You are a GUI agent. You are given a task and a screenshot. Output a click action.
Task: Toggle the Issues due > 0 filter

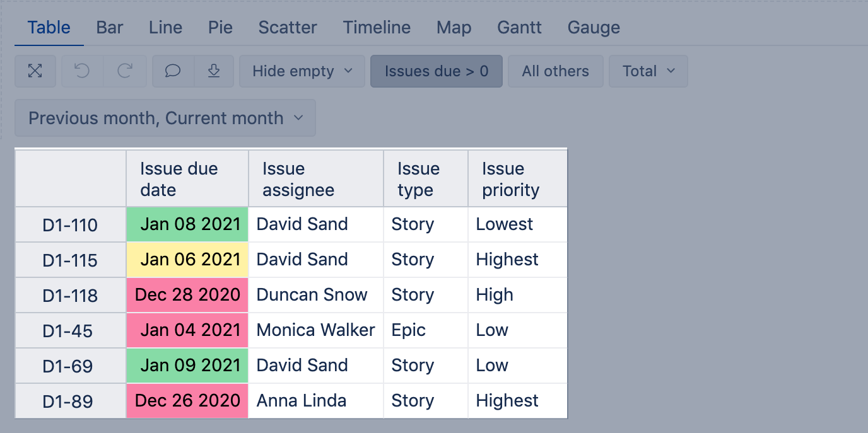click(x=437, y=71)
